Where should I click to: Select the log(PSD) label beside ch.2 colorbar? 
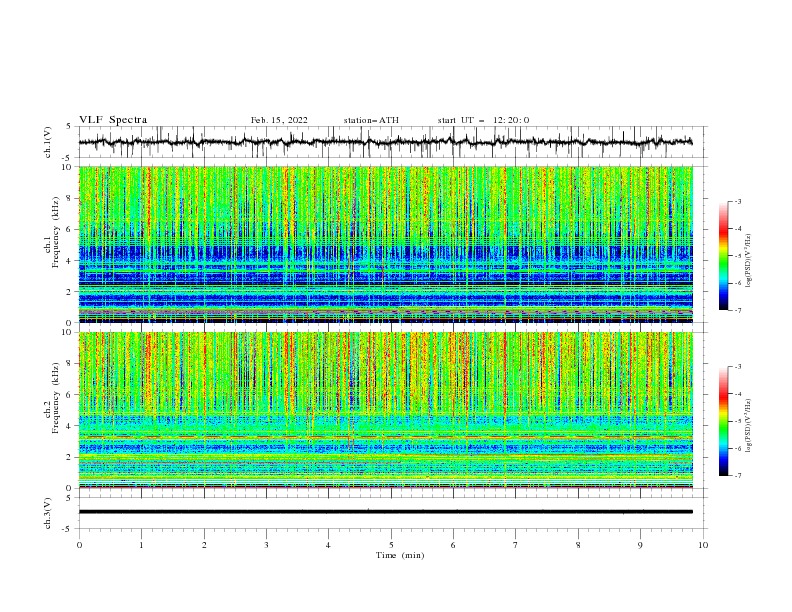pyautogui.click(x=748, y=426)
